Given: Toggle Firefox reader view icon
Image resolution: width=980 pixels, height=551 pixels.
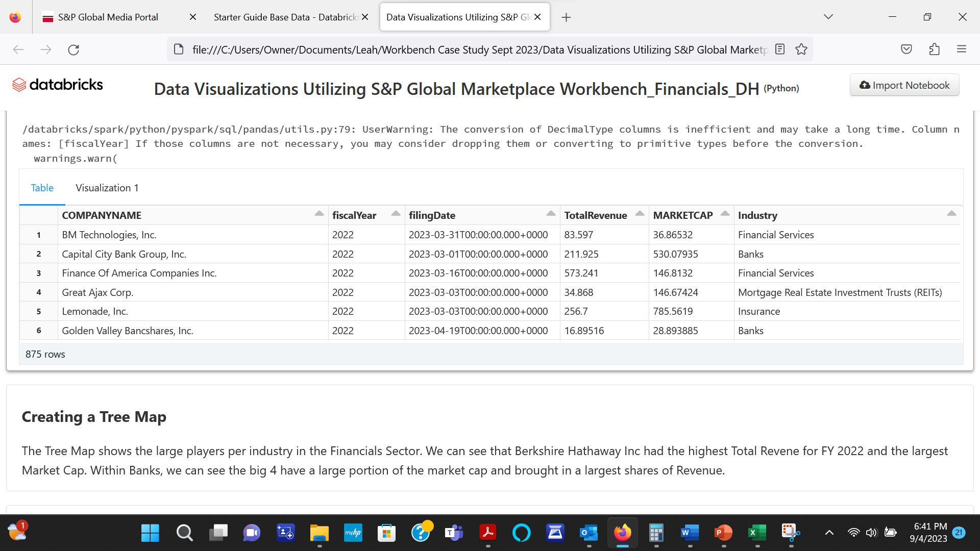Looking at the screenshot, I should click(x=780, y=49).
